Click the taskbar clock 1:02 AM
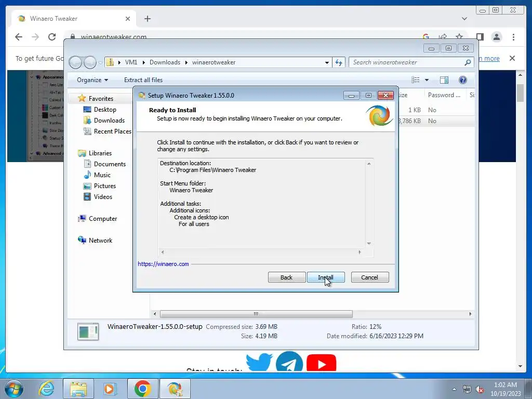 coord(505,385)
